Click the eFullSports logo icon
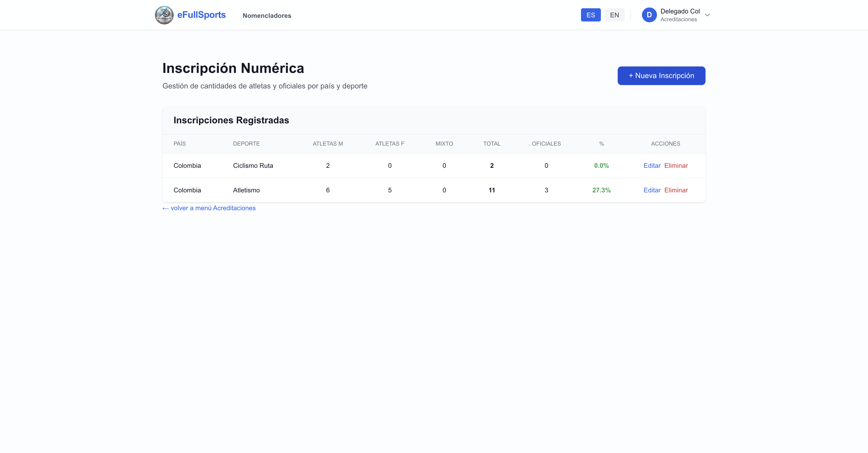868x453 pixels. tap(164, 15)
